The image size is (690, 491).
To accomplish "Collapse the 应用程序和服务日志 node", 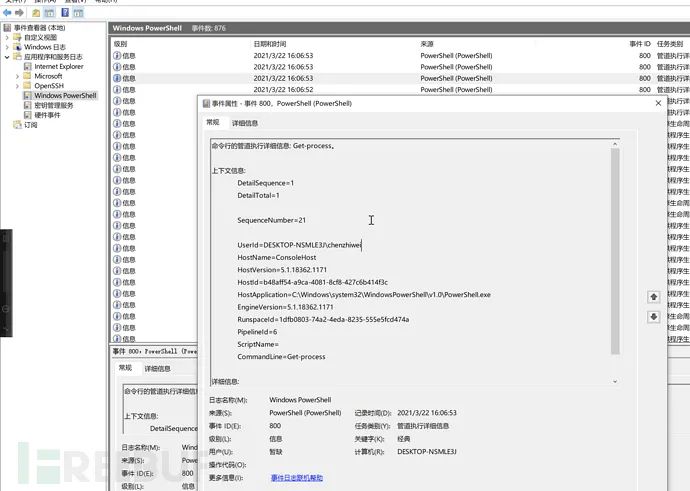I will tap(7, 57).
